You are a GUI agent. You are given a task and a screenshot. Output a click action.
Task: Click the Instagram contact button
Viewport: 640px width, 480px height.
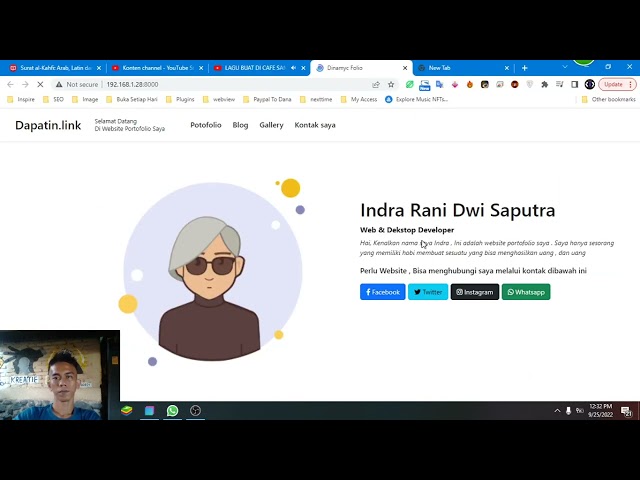[x=475, y=292]
